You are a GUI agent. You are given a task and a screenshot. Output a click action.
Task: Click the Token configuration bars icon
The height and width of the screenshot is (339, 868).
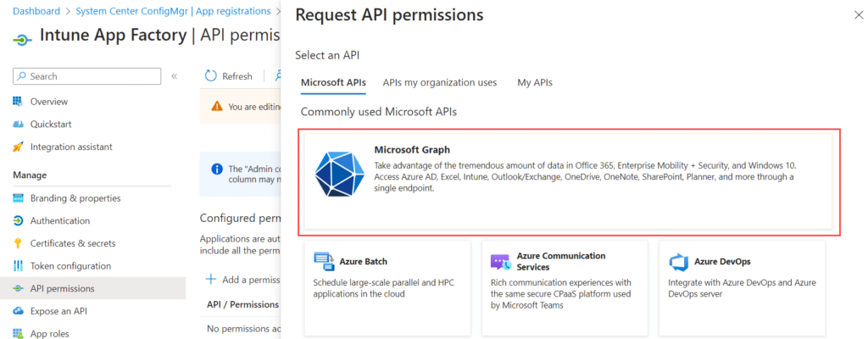[19, 266]
